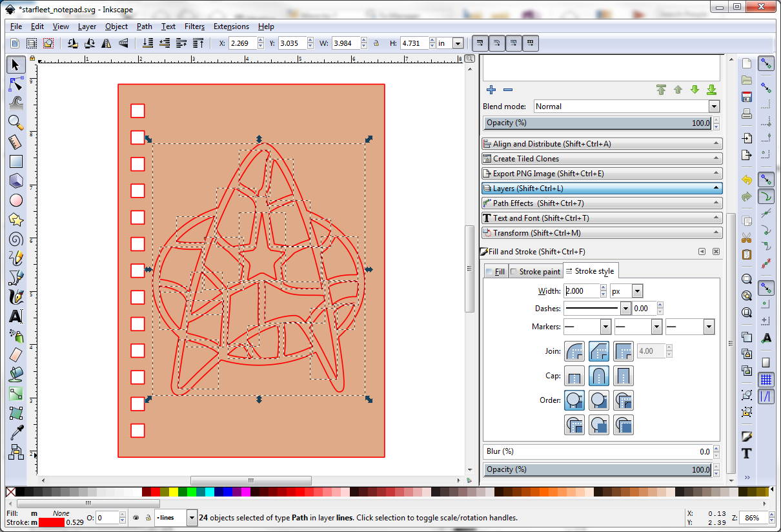Open the Extensions menu
This screenshot has width=781, height=532.
(231, 26)
